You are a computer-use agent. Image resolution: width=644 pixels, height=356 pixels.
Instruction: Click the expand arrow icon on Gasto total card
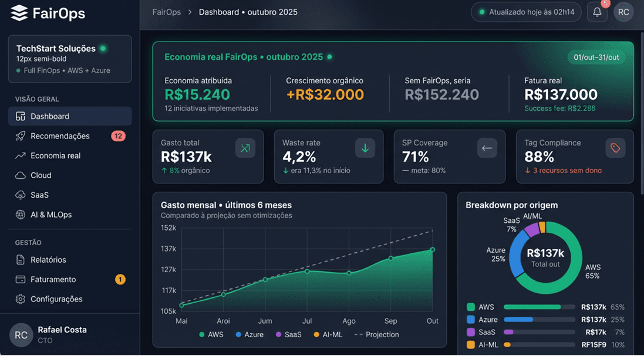(x=245, y=147)
